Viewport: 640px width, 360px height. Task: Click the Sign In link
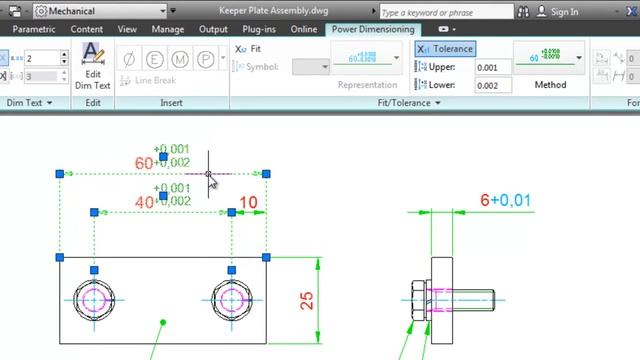pyautogui.click(x=564, y=12)
